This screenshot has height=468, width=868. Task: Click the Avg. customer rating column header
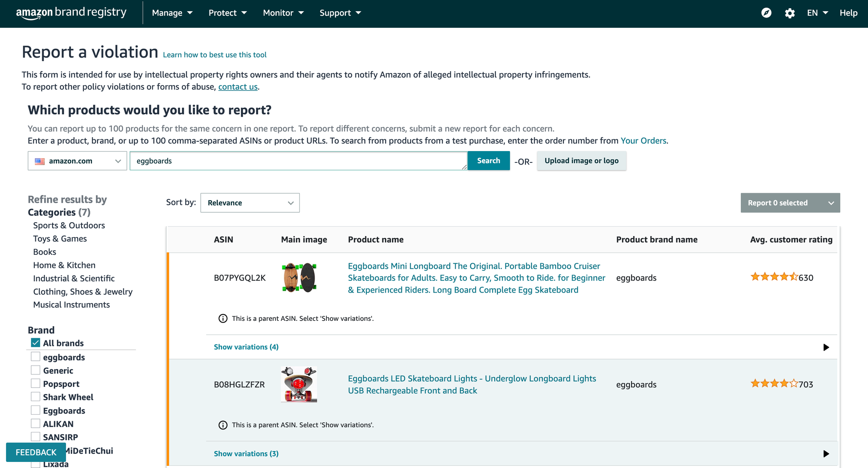coord(791,240)
